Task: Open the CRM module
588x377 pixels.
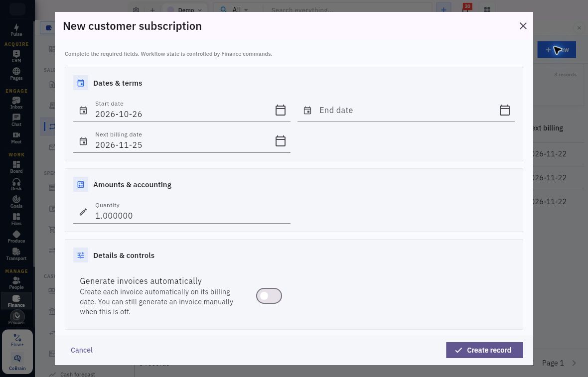Action: pos(16,56)
